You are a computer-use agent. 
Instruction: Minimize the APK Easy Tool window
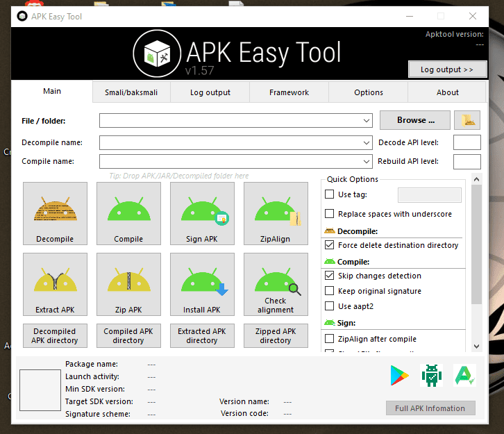click(x=410, y=16)
